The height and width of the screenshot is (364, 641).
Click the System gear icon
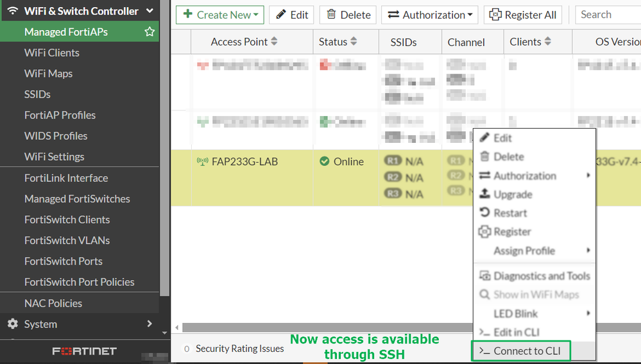(x=13, y=324)
